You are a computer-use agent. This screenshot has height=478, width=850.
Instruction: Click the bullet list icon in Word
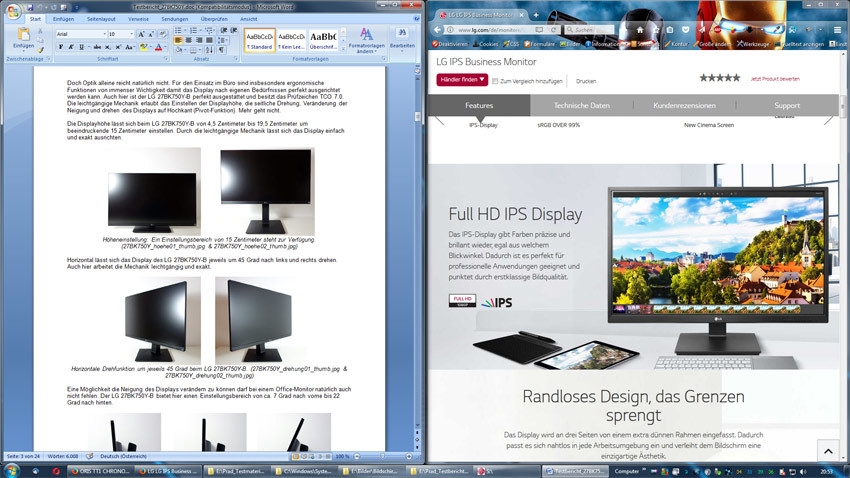pyautogui.click(x=179, y=30)
